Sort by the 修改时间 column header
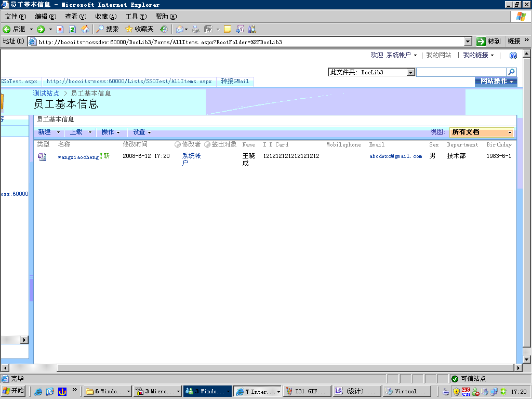This screenshot has height=399, width=532. [x=135, y=144]
